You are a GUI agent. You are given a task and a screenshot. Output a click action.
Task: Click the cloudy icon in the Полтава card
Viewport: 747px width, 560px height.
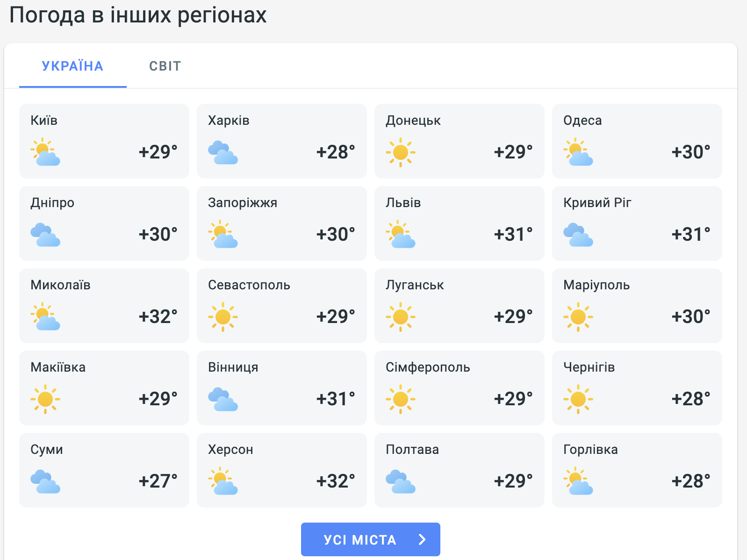[x=401, y=481]
